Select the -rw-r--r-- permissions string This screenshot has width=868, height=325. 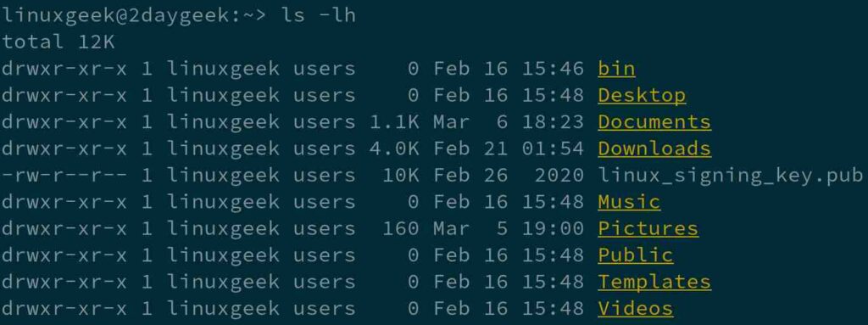click(x=64, y=176)
